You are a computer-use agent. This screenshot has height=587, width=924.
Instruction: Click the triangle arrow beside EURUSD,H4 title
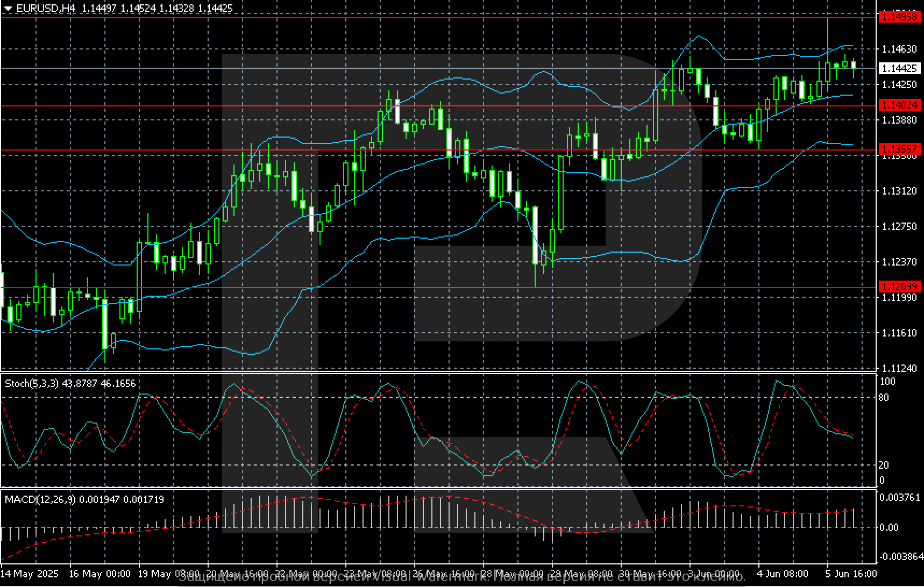coord(8,9)
